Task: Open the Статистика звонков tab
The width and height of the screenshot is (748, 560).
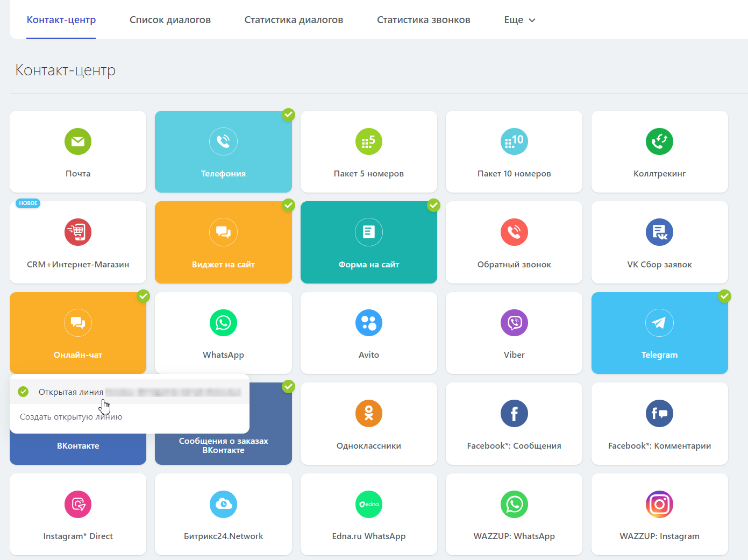Action: pyautogui.click(x=424, y=20)
